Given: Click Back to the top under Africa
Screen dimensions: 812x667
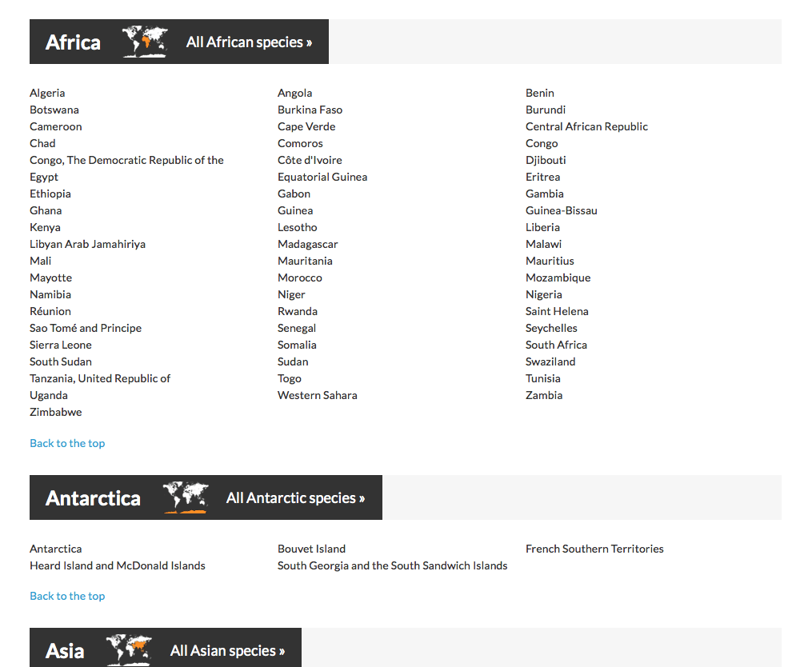Looking at the screenshot, I should pyautogui.click(x=67, y=443).
